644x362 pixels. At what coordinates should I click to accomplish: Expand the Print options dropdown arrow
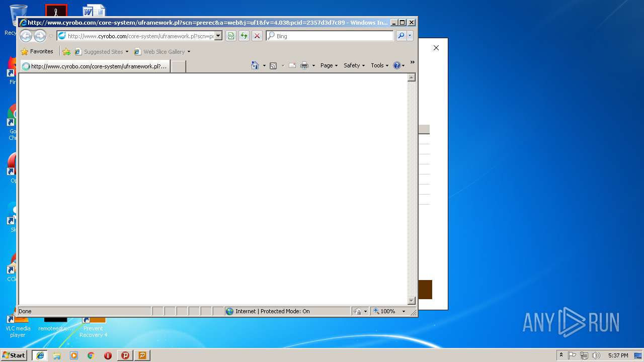pyautogui.click(x=313, y=65)
